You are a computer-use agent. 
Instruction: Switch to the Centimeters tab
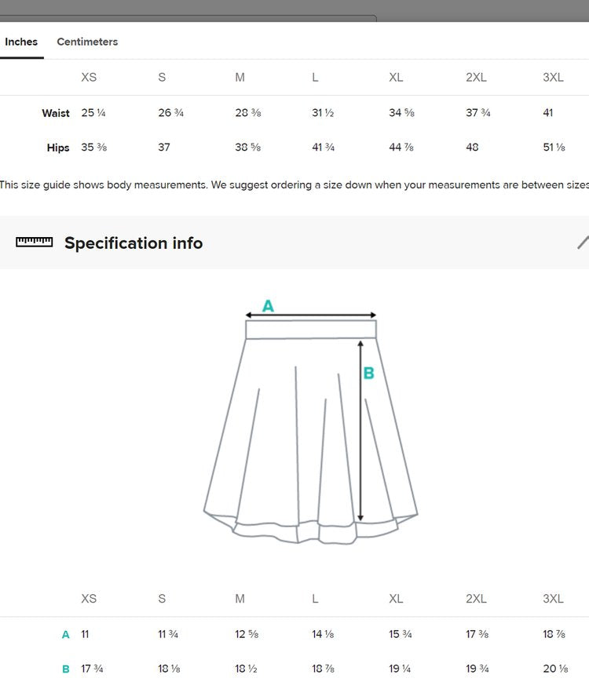click(87, 42)
